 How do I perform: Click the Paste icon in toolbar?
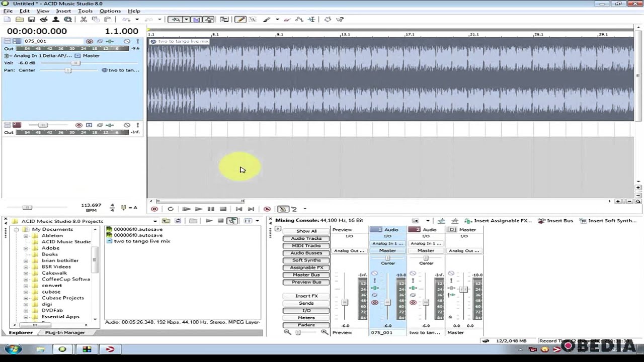coord(107,20)
